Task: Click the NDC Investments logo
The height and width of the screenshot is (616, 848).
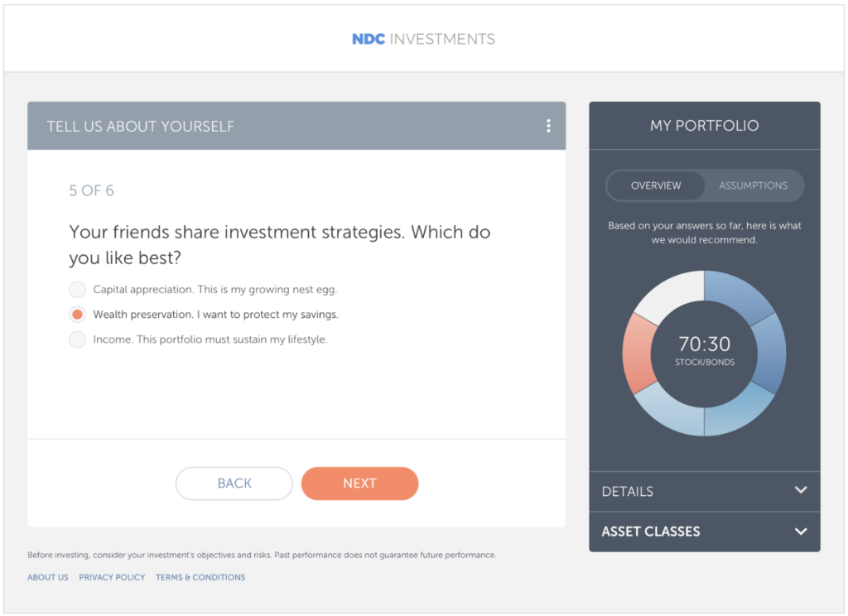Action: pyautogui.click(x=423, y=38)
